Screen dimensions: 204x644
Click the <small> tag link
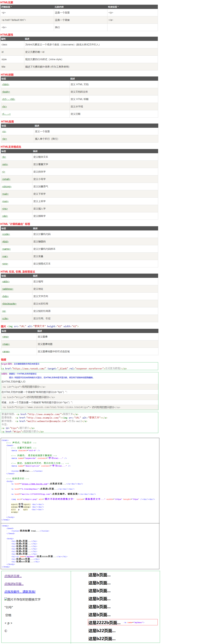click(x=6, y=179)
